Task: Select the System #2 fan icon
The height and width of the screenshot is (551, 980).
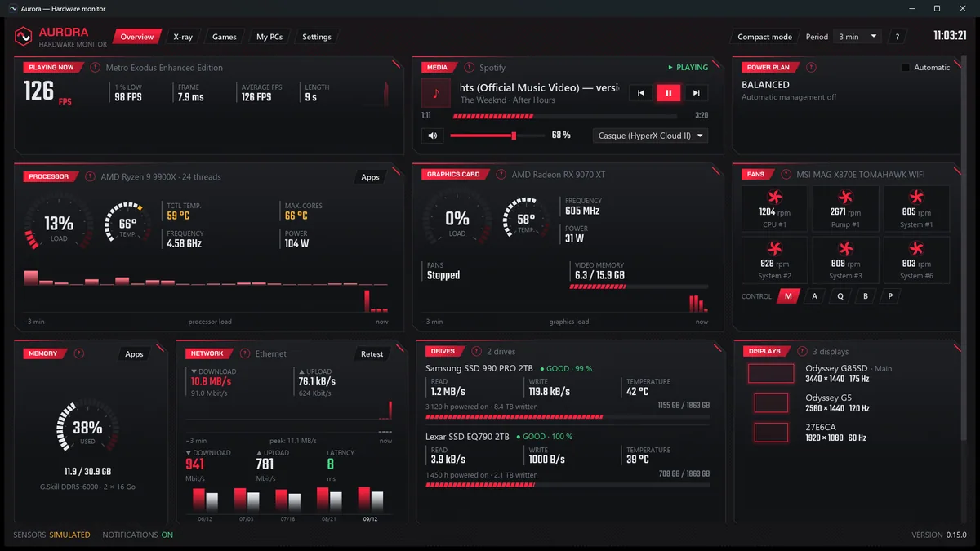Action: (x=773, y=249)
